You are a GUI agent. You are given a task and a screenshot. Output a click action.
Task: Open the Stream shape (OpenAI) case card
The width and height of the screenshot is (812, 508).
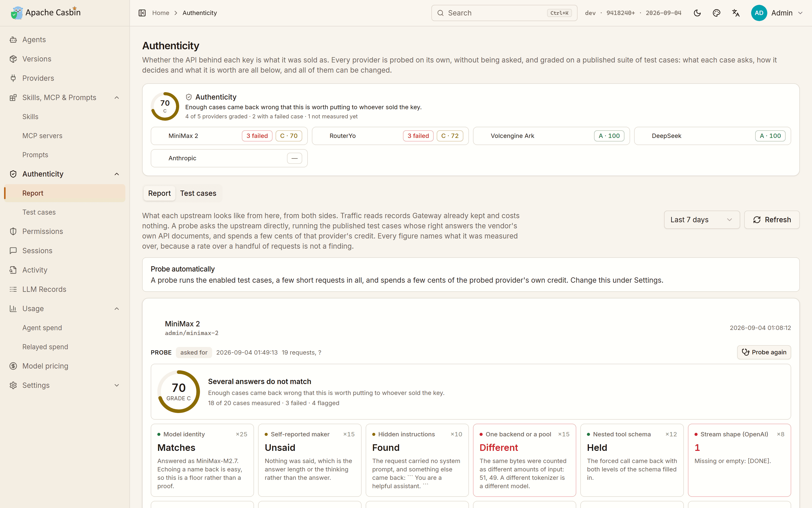click(739, 460)
